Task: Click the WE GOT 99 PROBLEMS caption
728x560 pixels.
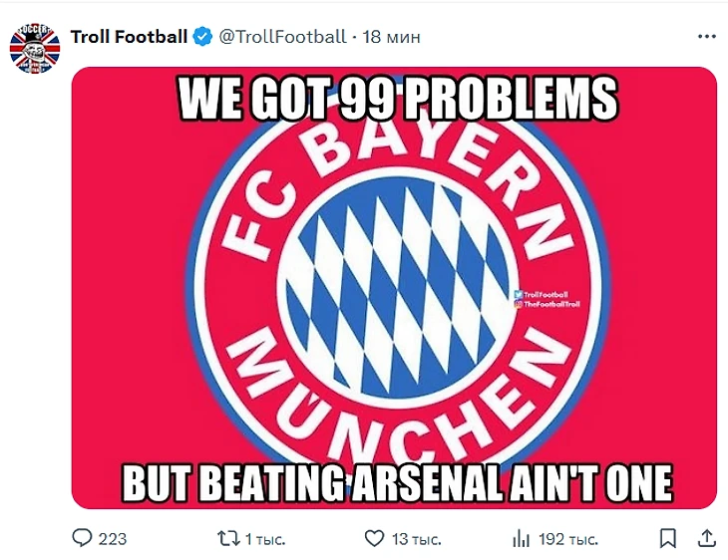Action: 398,99
